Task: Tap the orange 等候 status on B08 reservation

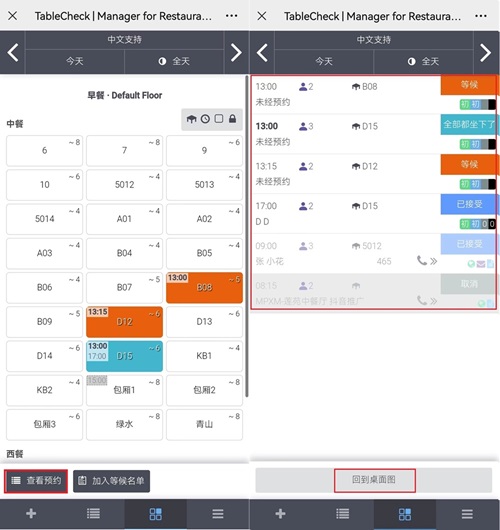Action: click(469, 85)
